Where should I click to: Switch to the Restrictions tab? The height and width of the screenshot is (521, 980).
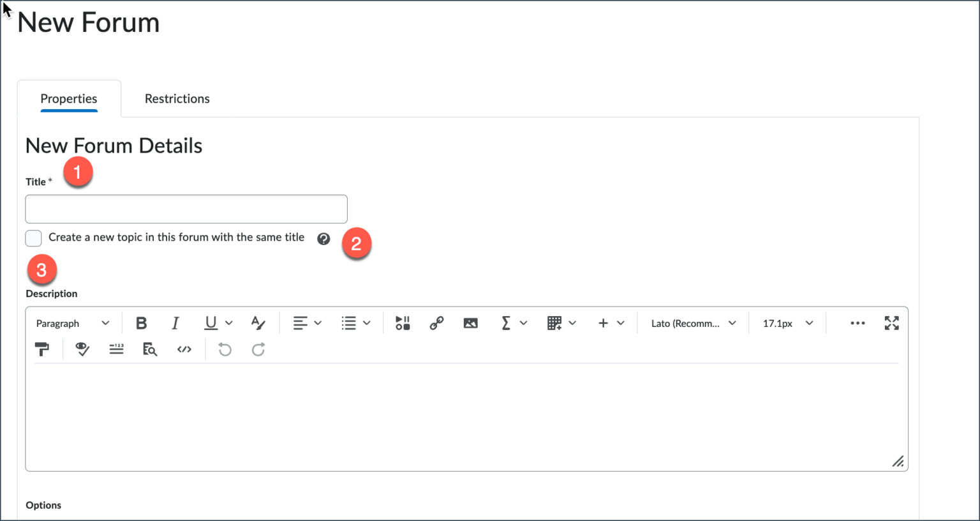click(177, 98)
